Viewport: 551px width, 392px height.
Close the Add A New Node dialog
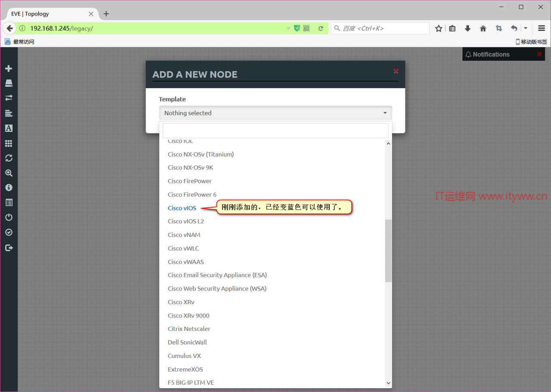[396, 71]
